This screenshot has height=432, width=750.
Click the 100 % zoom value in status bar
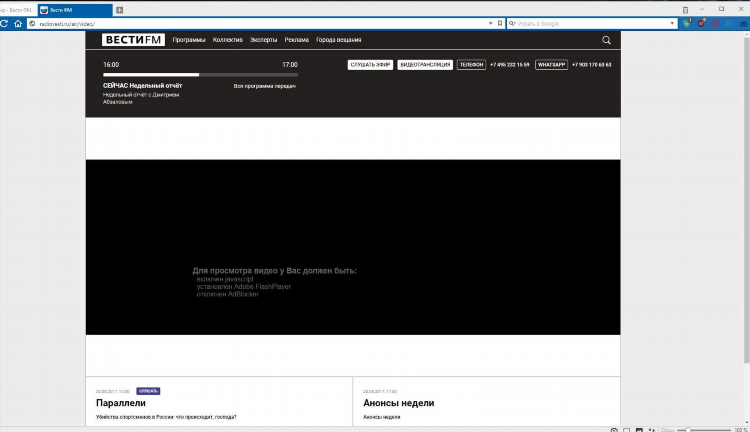[740, 430]
